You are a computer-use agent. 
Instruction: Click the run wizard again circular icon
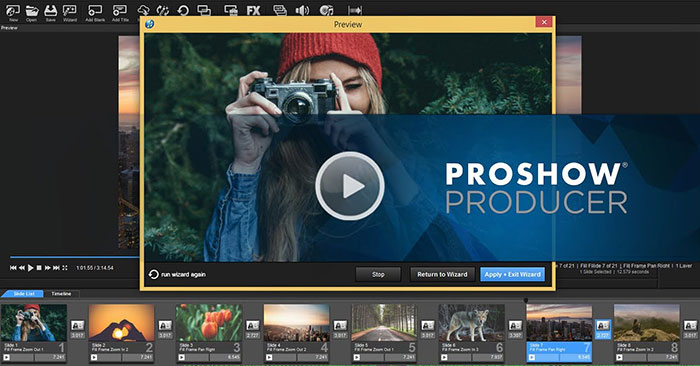click(154, 274)
